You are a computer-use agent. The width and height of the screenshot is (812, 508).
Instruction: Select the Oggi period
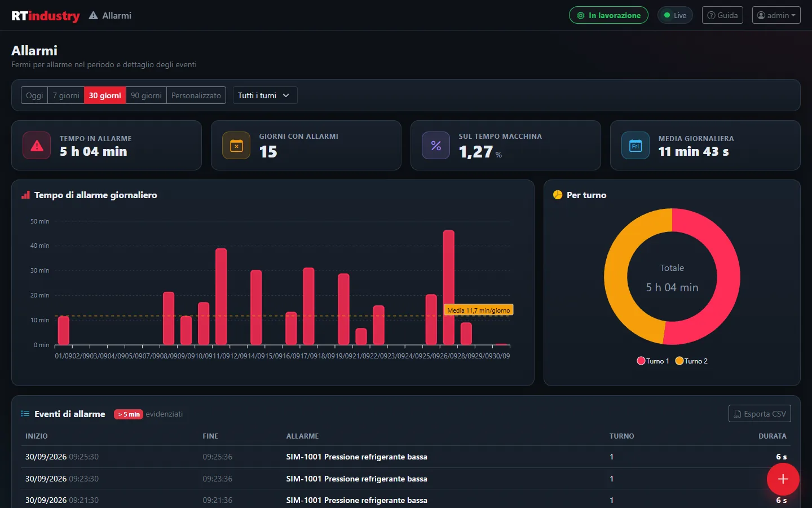[x=34, y=95]
